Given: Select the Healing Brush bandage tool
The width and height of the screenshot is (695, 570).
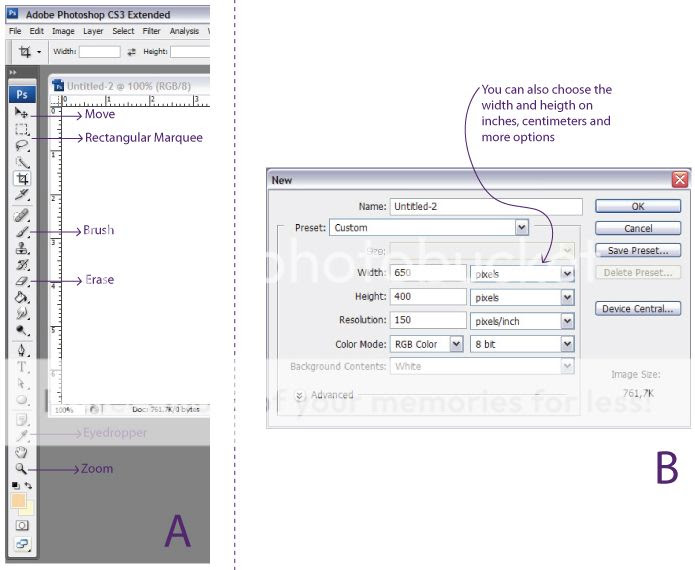Looking at the screenshot, I should click(21, 215).
